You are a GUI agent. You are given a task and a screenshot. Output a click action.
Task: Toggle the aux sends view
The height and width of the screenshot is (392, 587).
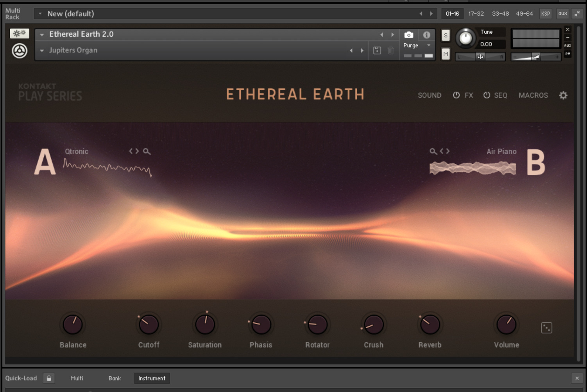coord(563,14)
